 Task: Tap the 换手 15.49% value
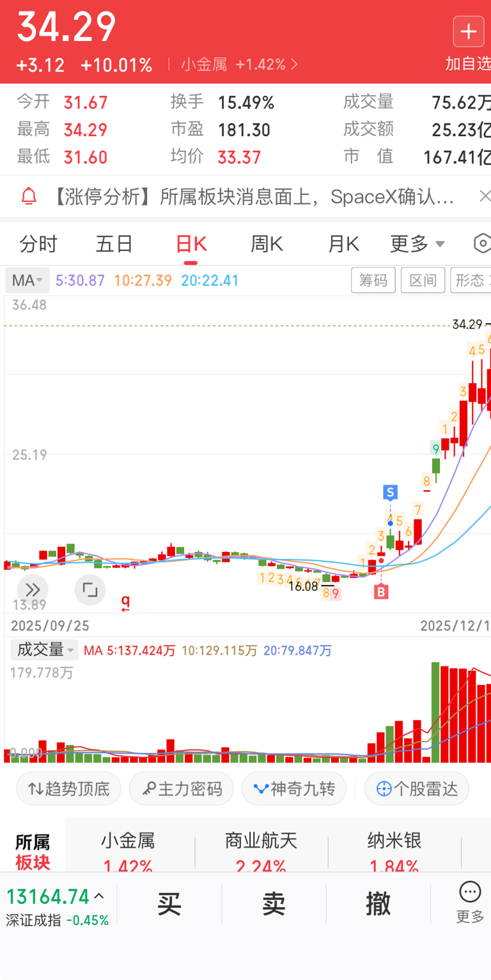246,102
